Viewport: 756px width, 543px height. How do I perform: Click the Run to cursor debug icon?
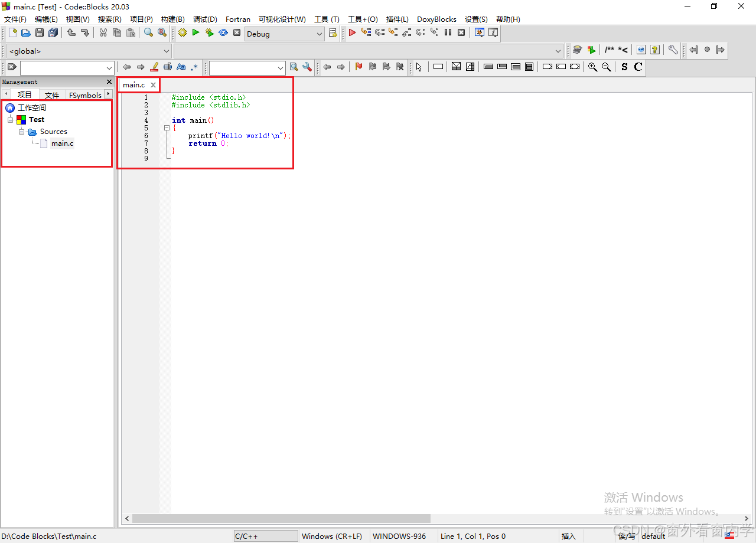click(x=366, y=33)
